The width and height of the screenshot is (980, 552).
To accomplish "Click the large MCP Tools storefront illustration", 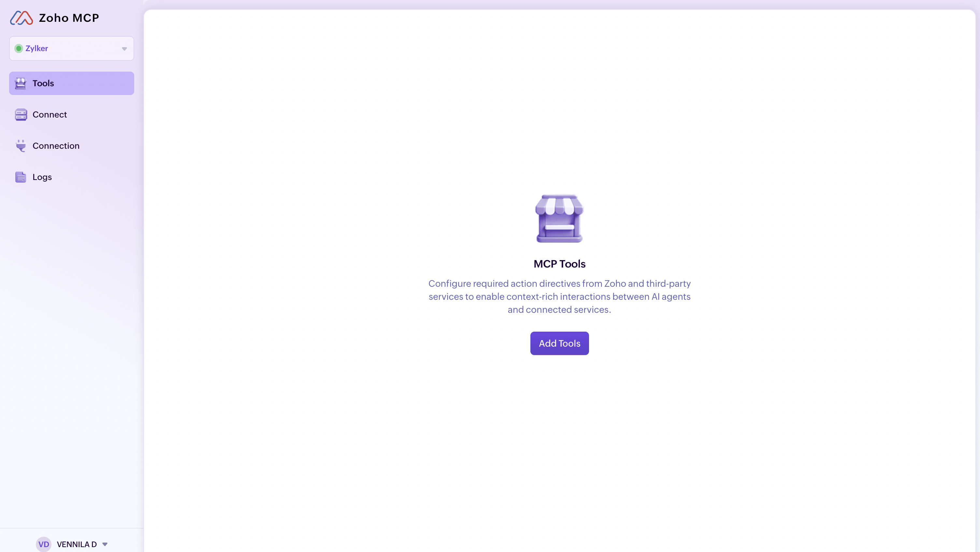I will tap(559, 219).
